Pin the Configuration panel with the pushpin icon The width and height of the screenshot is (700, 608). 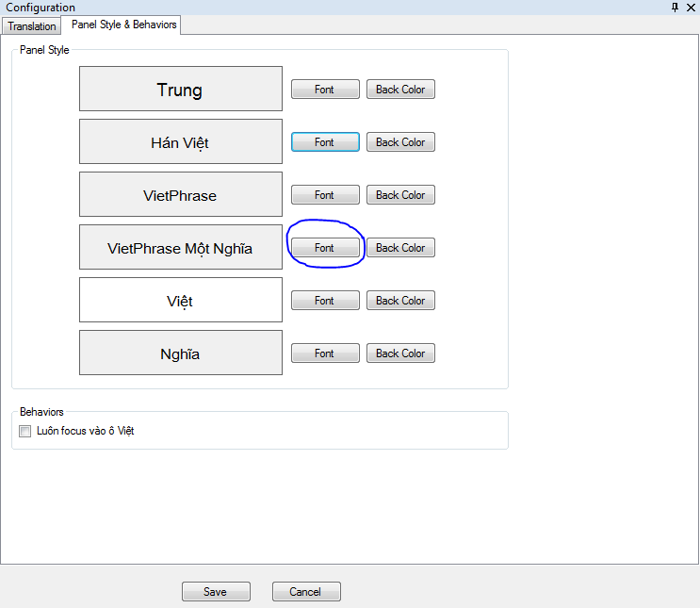pyautogui.click(x=675, y=8)
